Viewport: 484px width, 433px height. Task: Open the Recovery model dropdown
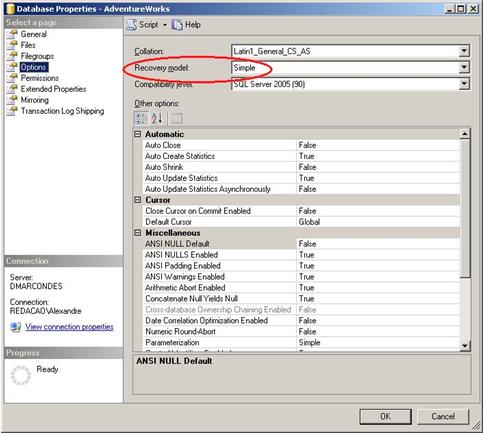click(464, 68)
